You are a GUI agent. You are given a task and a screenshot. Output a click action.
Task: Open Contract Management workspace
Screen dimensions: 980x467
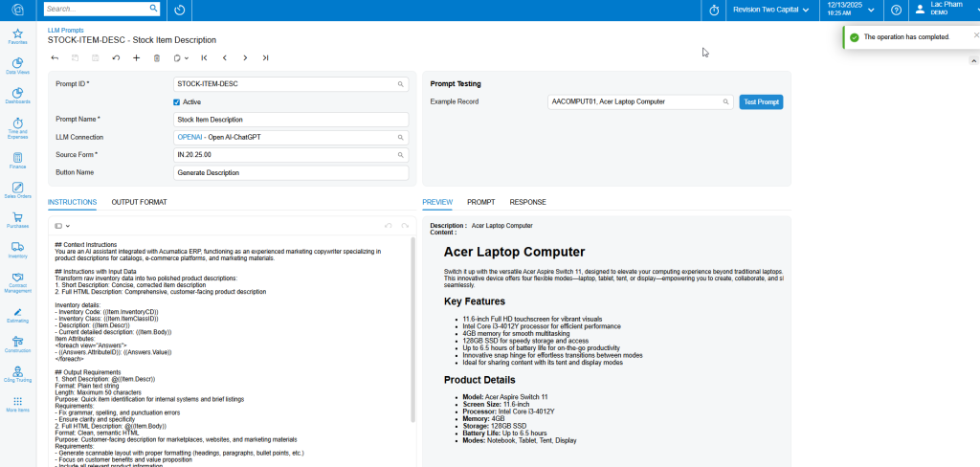tap(17, 282)
